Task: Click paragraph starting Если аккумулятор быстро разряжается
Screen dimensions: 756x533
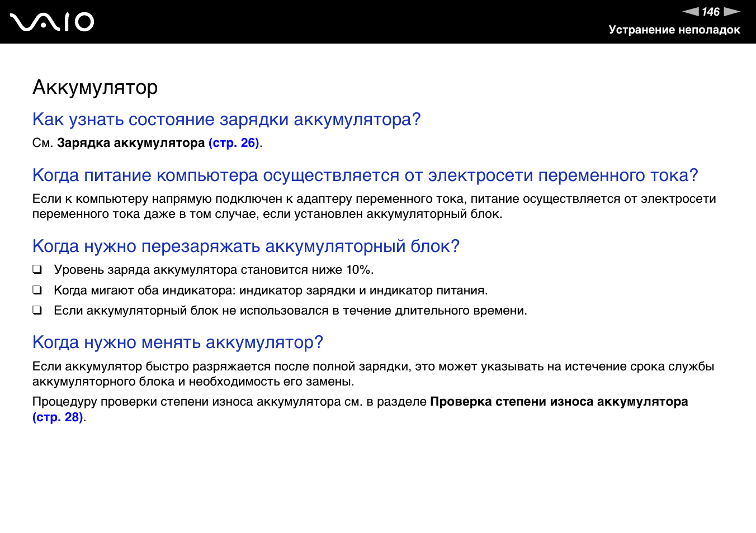Action: (373, 374)
